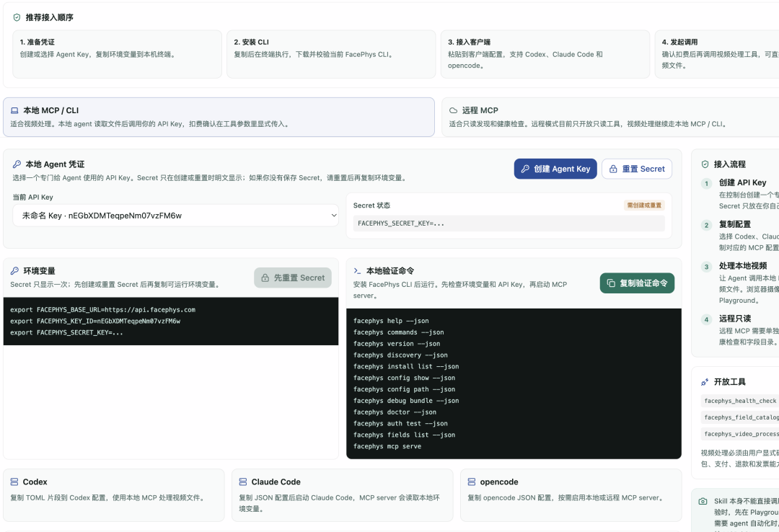This screenshot has height=532, width=779.
Task: Click the facephys_video_process tool tag
Action: [740, 434]
